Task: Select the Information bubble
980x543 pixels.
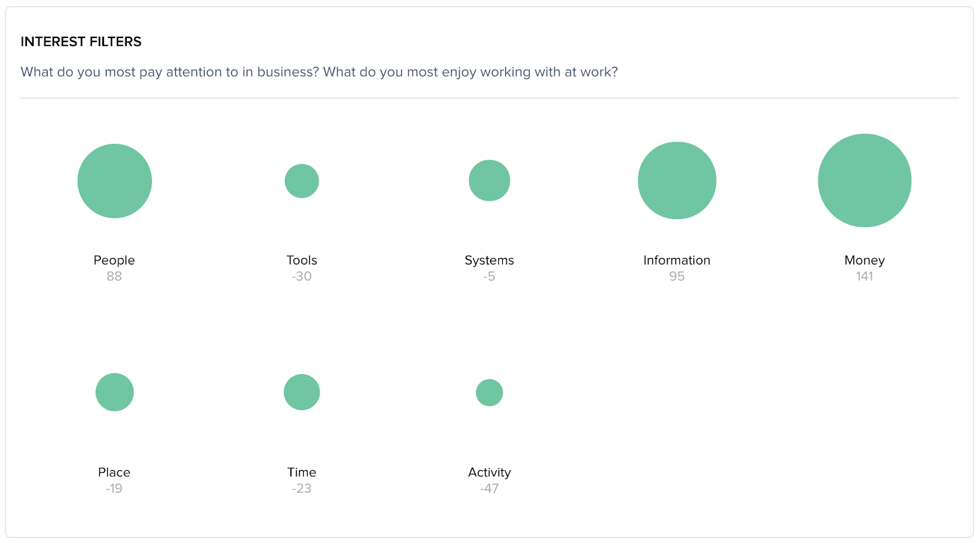Action: [x=677, y=181]
